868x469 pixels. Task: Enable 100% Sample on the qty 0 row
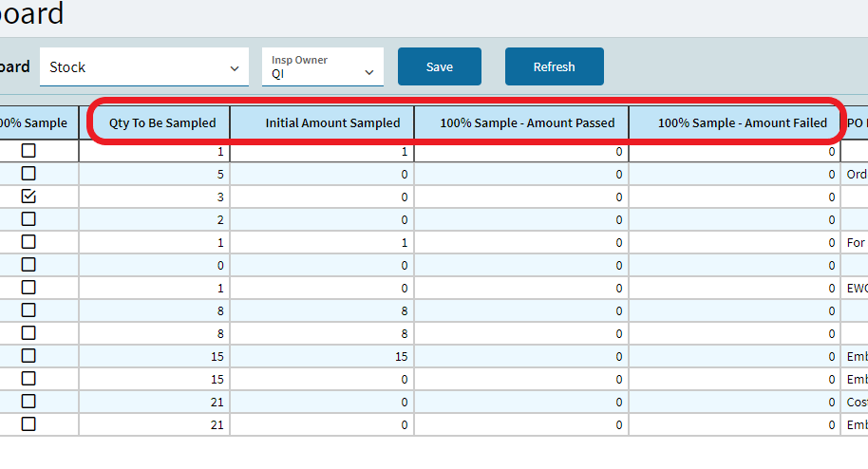[x=28, y=265]
